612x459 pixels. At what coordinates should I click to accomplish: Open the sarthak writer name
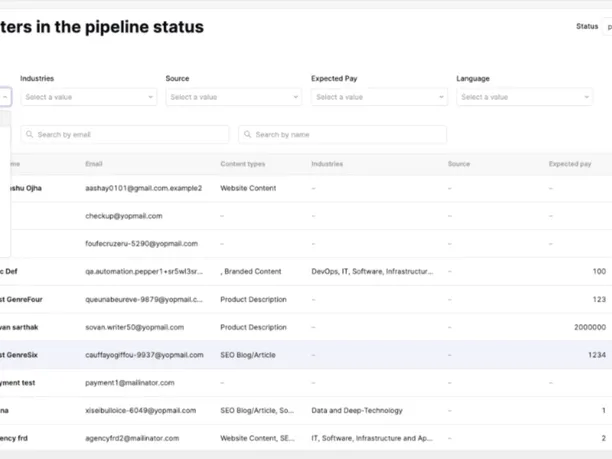pos(19,327)
